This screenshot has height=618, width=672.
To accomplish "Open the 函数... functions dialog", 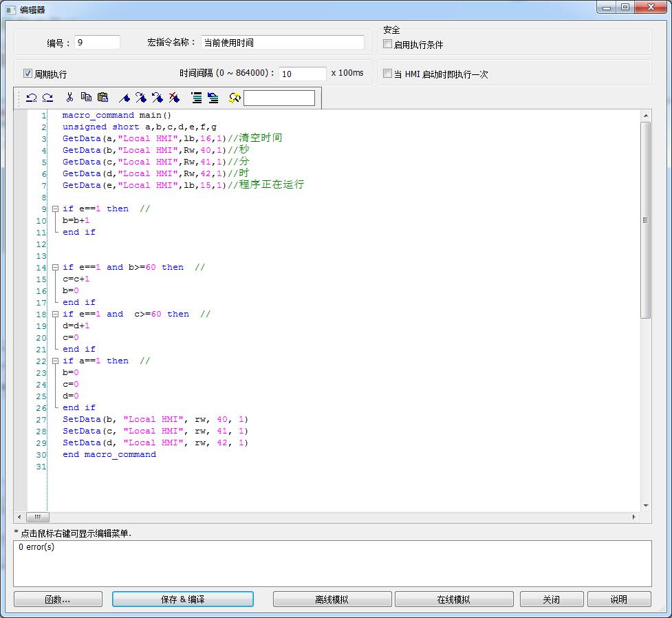I will [58, 599].
